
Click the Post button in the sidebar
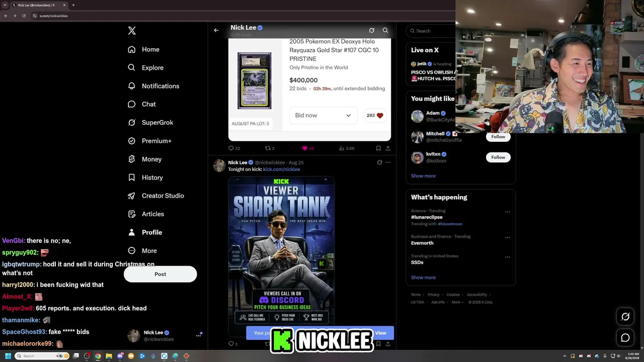point(160,274)
